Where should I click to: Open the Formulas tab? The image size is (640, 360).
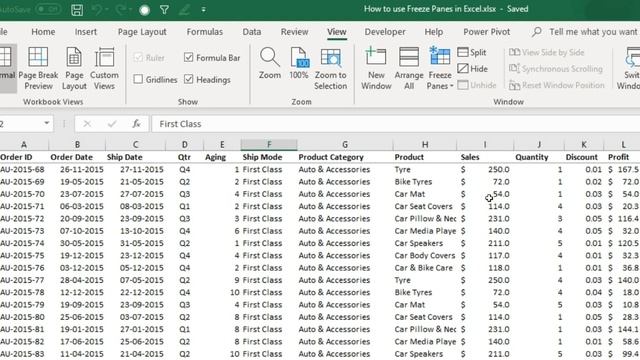click(x=204, y=32)
